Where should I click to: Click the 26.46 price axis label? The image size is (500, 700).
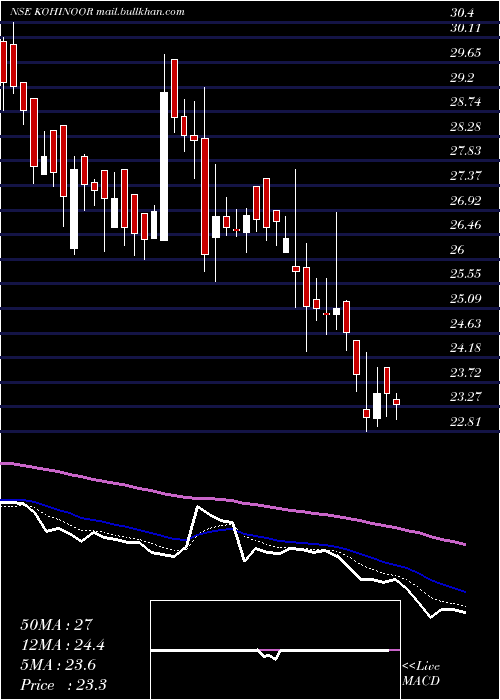[x=466, y=225]
